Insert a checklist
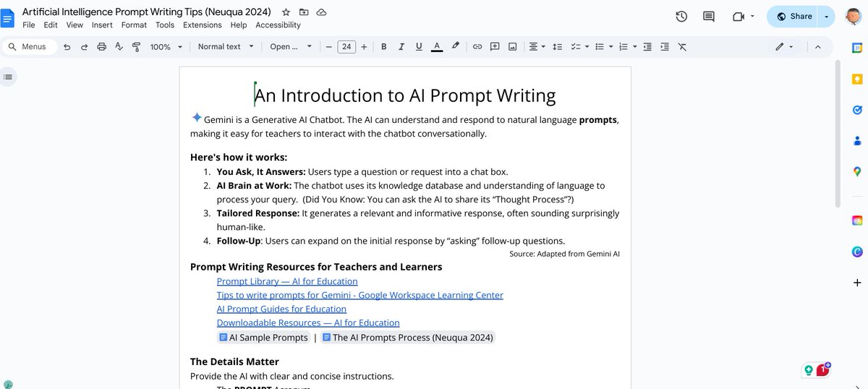The width and height of the screenshot is (868, 389). [x=575, y=46]
